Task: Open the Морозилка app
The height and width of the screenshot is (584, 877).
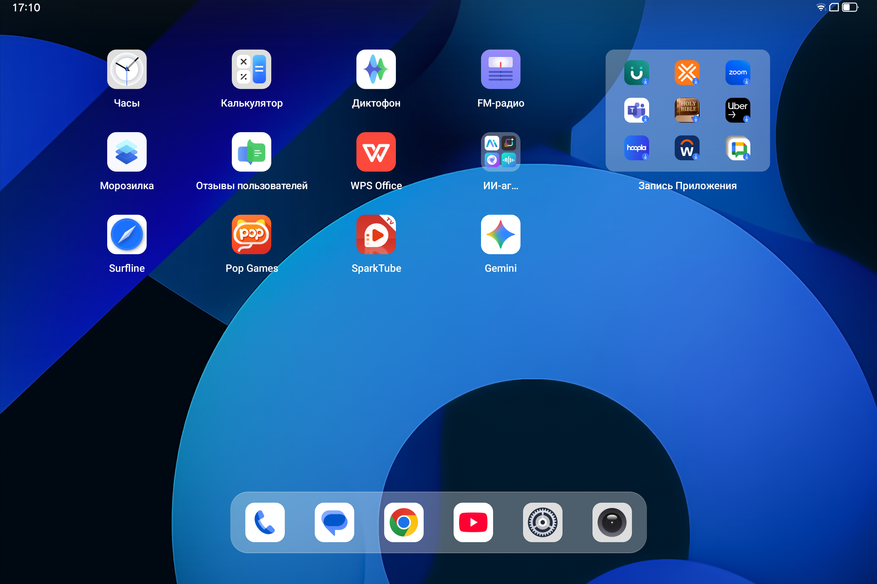Action: click(x=127, y=152)
